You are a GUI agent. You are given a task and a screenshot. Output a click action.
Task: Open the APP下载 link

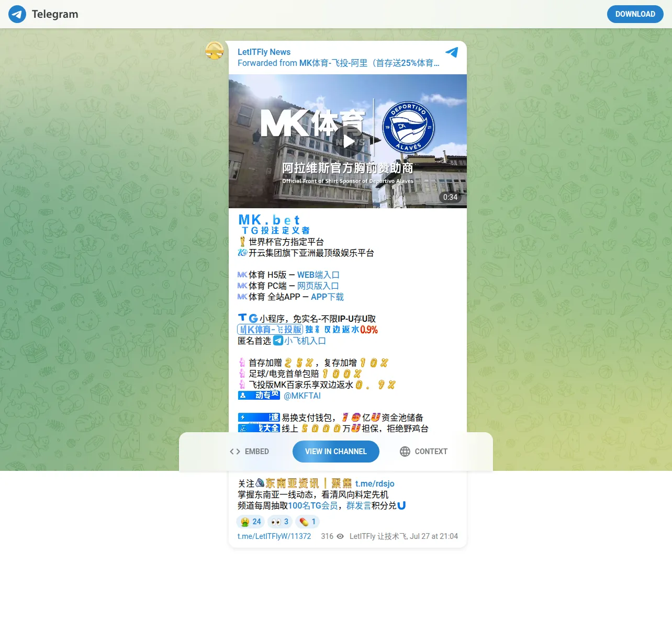pos(327,297)
